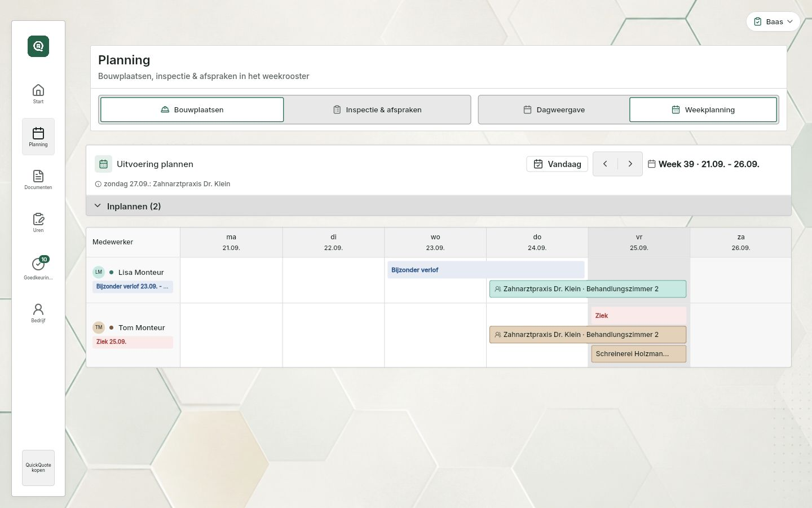The image size is (812, 508).
Task: Open Tom's Zahnarztpraxis Dr. Klein assignment
Action: [588, 335]
